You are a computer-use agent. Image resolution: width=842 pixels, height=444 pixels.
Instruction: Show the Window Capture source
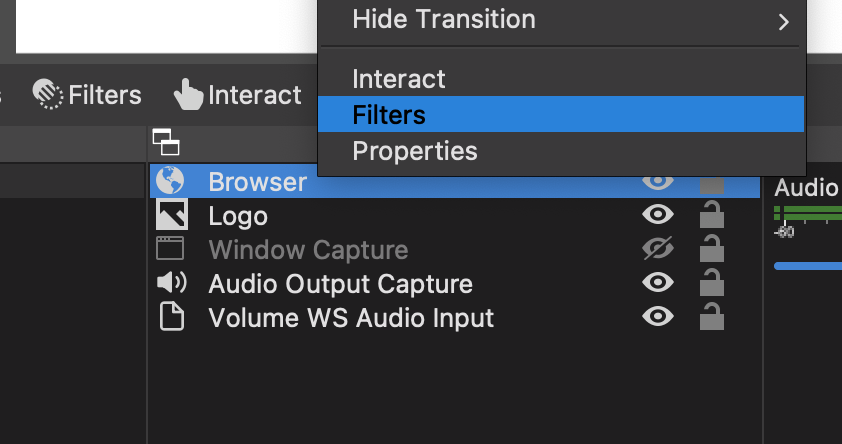[658, 249]
